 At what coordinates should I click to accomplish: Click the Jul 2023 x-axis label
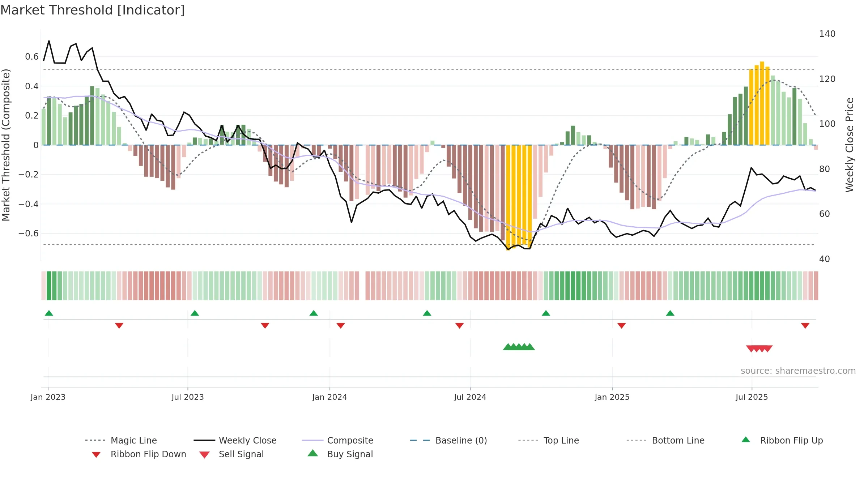point(187,397)
